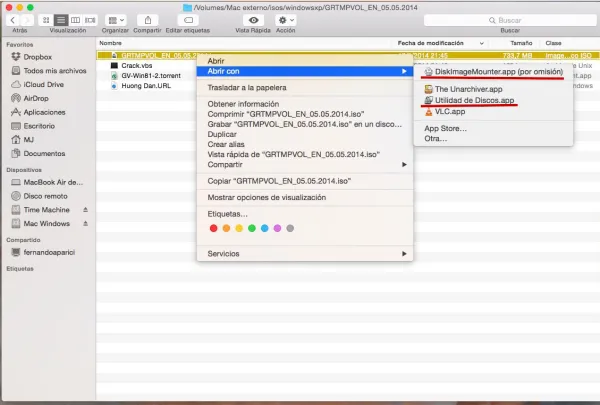Click the Vista Rápida eye icon
Image resolution: width=600 pixels, height=405 pixels.
tap(254, 20)
